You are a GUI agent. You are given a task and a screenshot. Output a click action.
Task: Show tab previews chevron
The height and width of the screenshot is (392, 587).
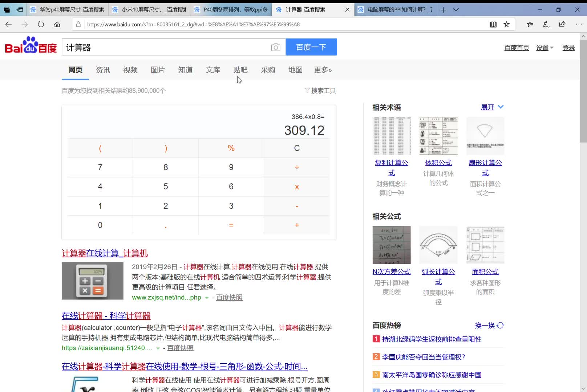pos(456,10)
